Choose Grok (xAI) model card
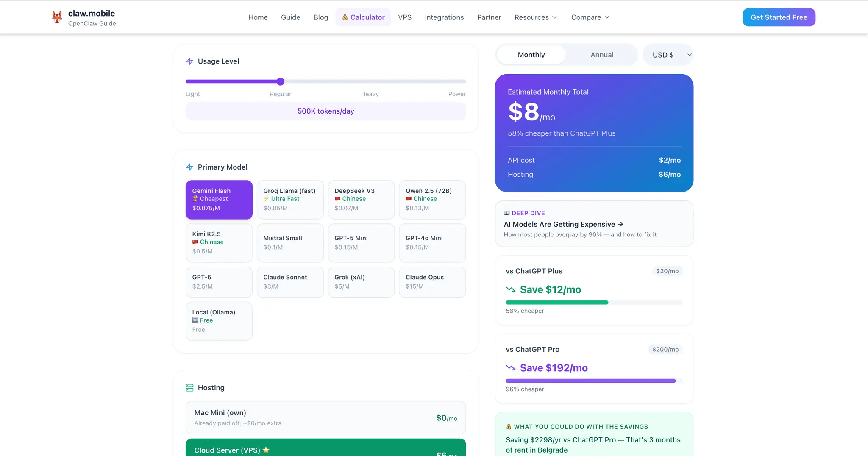 pos(362,282)
